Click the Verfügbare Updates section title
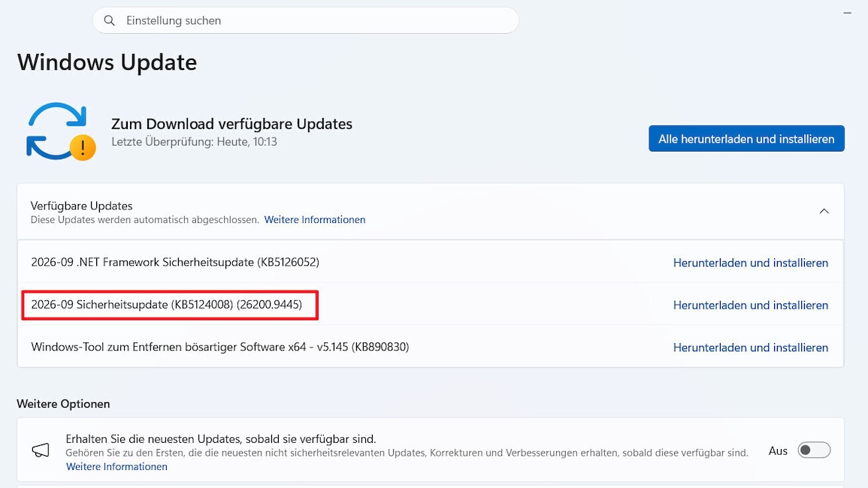 click(81, 206)
